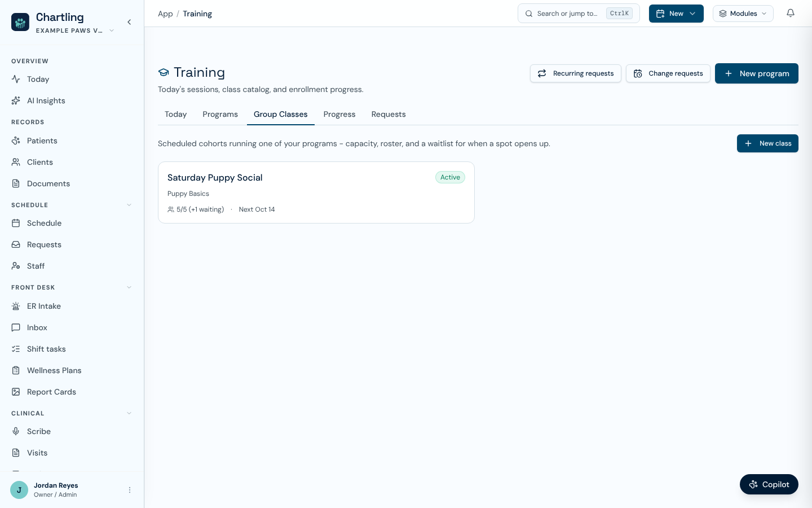Open the New dropdown in top bar
Image resolution: width=812 pixels, height=508 pixels.
click(676, 14)
